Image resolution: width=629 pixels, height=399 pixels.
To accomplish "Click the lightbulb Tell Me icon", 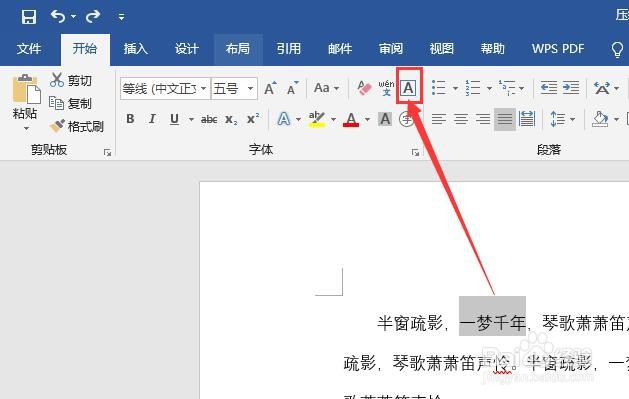I will [617, 50].
